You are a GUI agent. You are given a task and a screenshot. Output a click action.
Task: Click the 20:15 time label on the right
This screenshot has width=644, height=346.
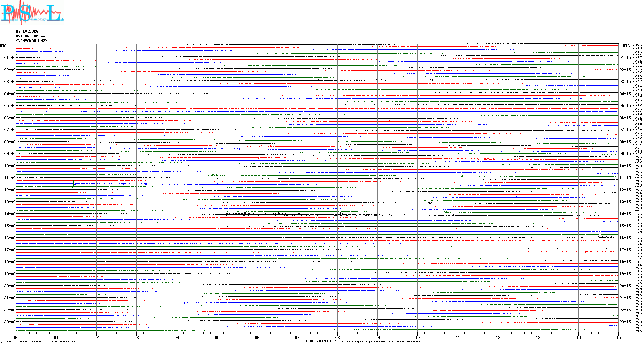pyautogui.click(x=625, y=286)
